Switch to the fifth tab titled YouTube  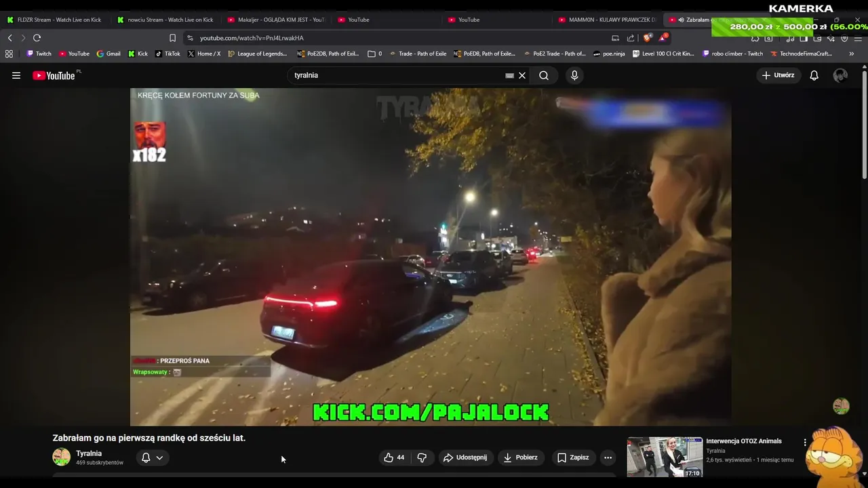497,20
